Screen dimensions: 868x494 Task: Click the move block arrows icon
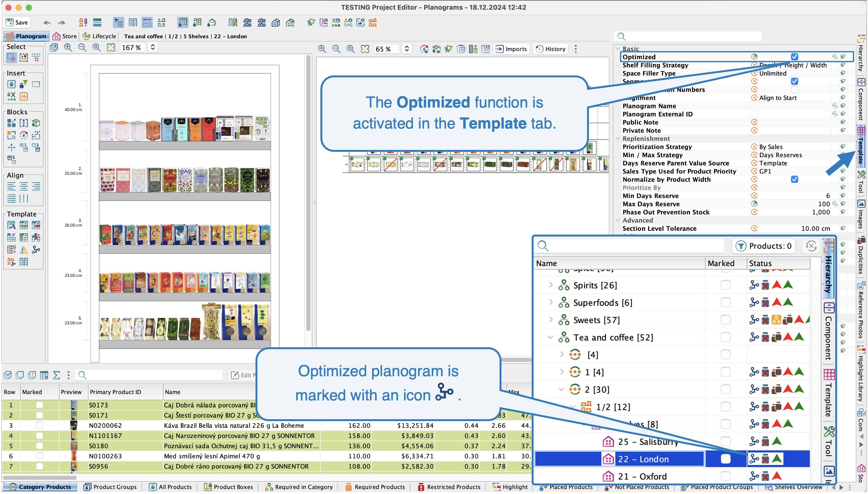11,147
